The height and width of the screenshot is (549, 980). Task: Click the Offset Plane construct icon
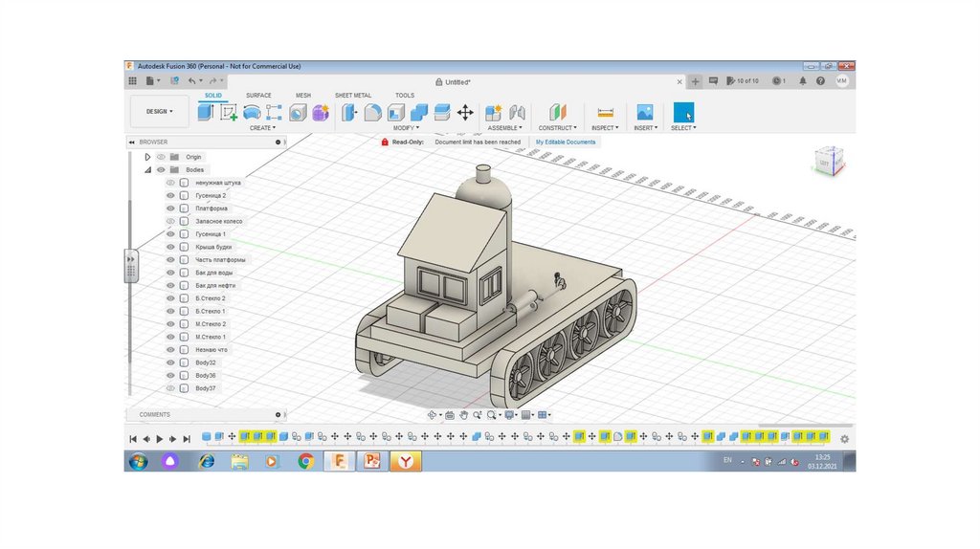coord(557,113)
